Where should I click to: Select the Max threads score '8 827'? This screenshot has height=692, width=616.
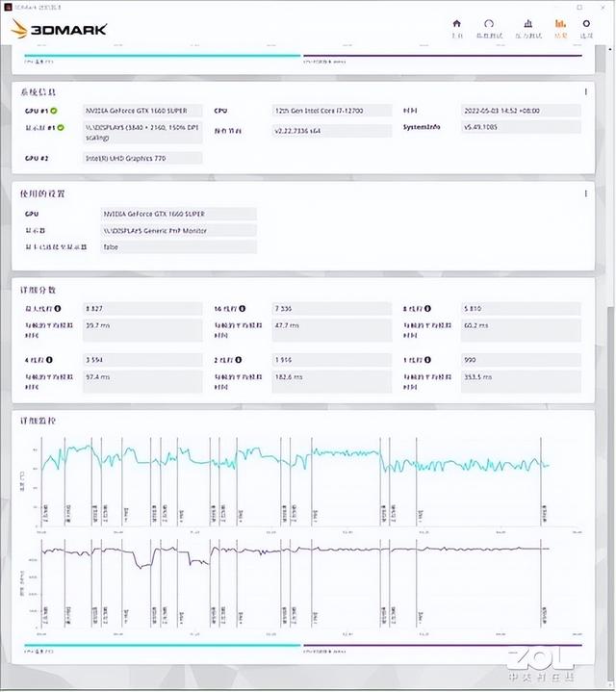click(x=142, y=309)
